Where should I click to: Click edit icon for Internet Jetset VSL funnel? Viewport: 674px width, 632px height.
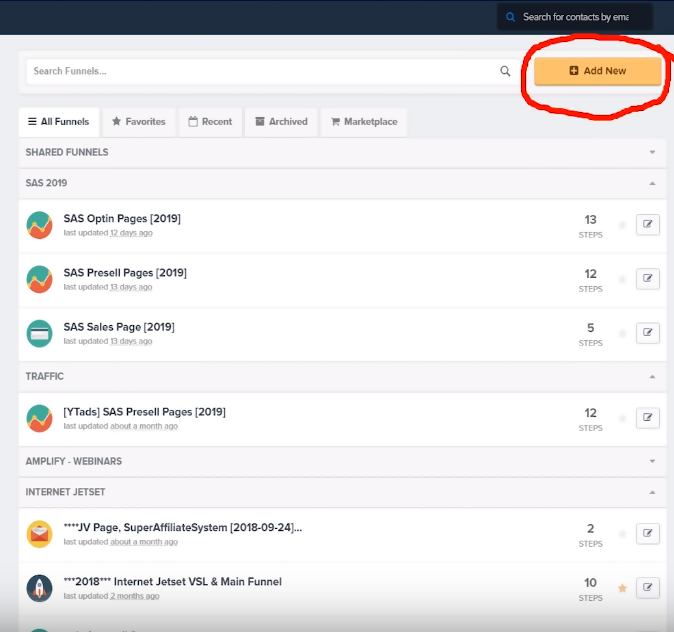coord(648,587)
